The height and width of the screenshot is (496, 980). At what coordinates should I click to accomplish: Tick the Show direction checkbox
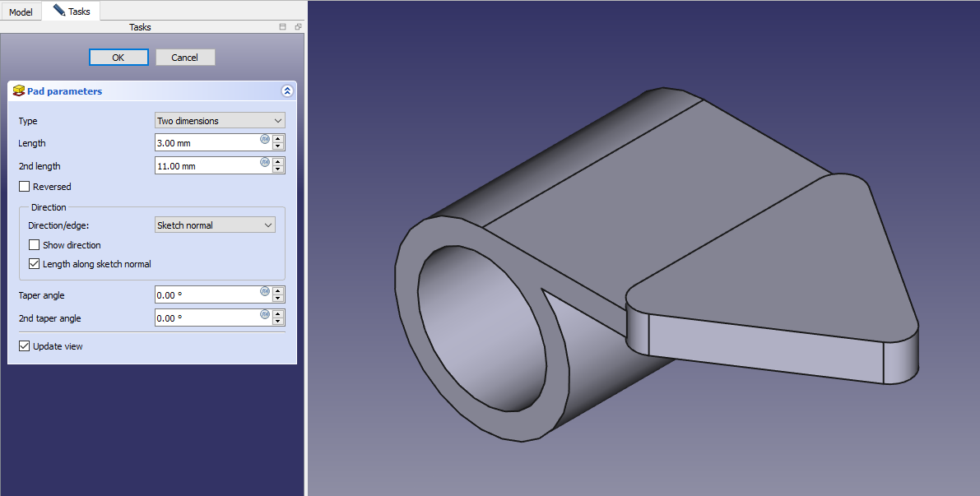click(35, 245)
